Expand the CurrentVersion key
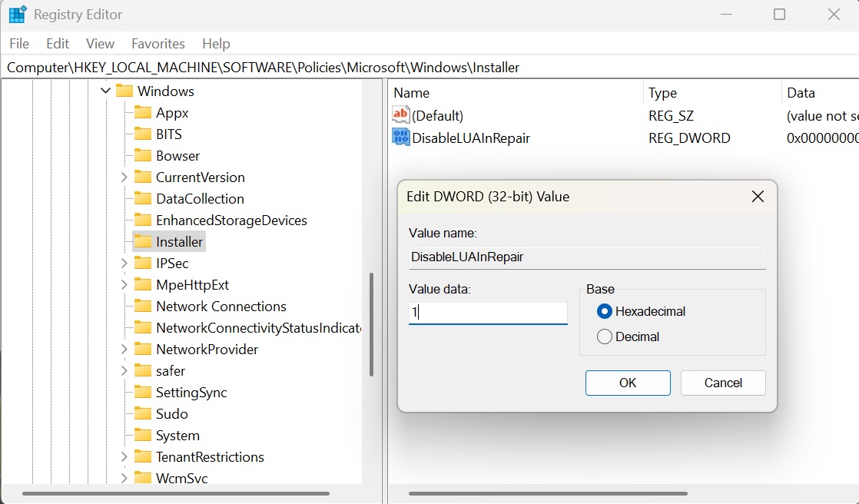 click(x=124, y=177)
